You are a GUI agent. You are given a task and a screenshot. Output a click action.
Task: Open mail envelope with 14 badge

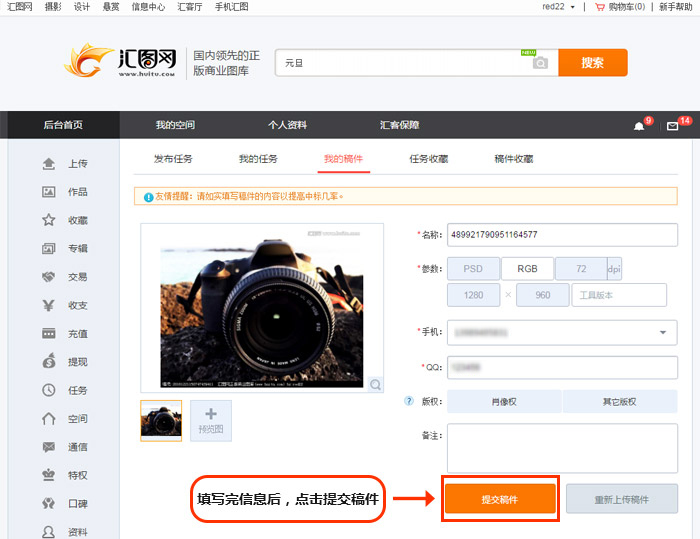(x=673, y=126)
